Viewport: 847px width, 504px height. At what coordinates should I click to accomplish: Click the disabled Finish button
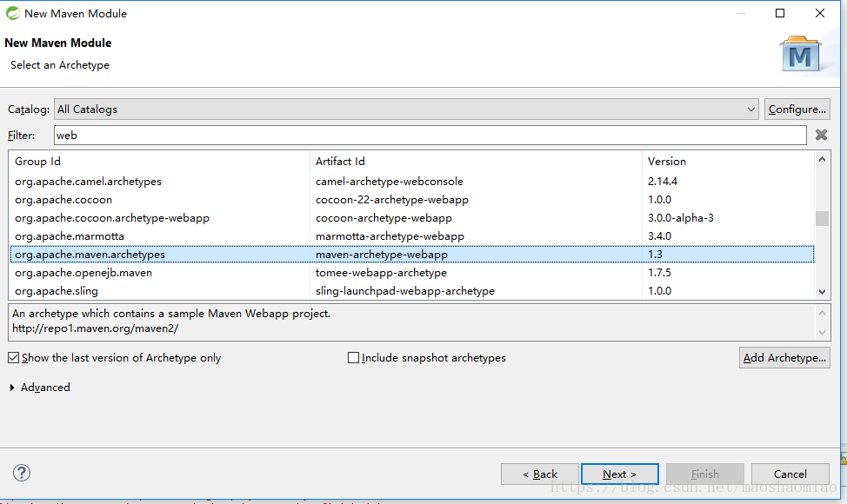tap(705, 474)
